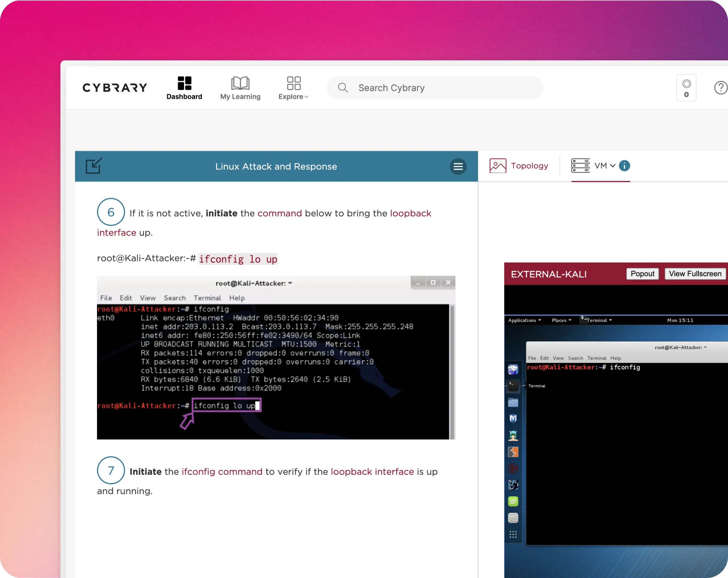Open the lab hamburger menu
Screen dimensions: 728x578
tap(458, 167)
